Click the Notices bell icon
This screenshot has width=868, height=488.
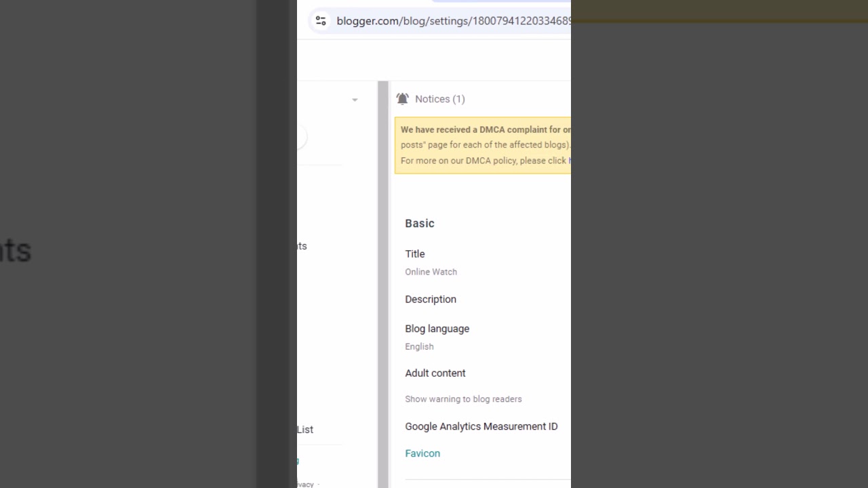point(402,98)
